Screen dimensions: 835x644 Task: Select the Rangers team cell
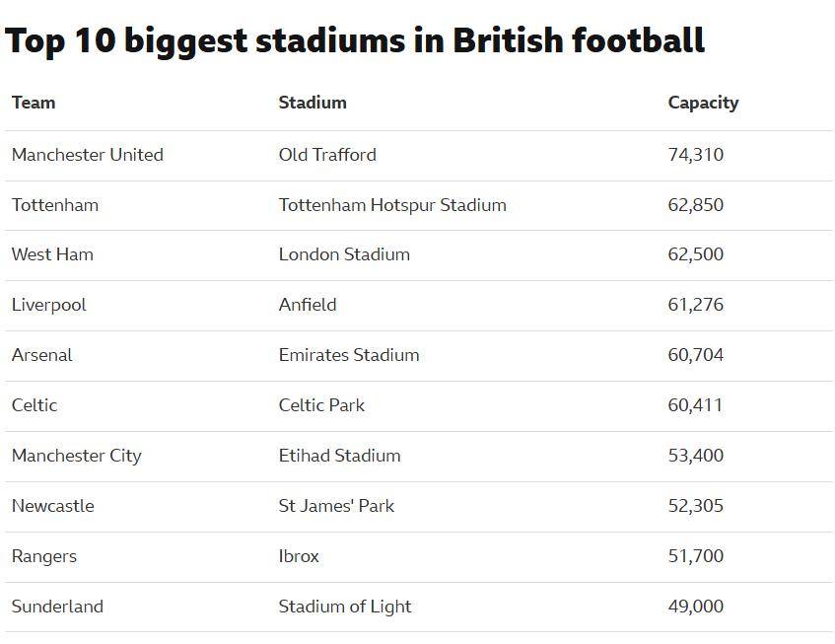[44, 556]
